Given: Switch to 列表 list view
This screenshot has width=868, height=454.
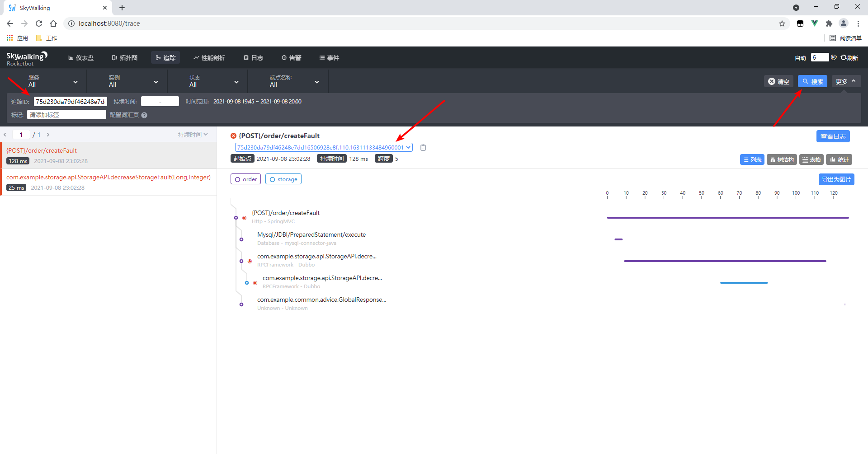Looking at the screenshot, I should point(752,159).
